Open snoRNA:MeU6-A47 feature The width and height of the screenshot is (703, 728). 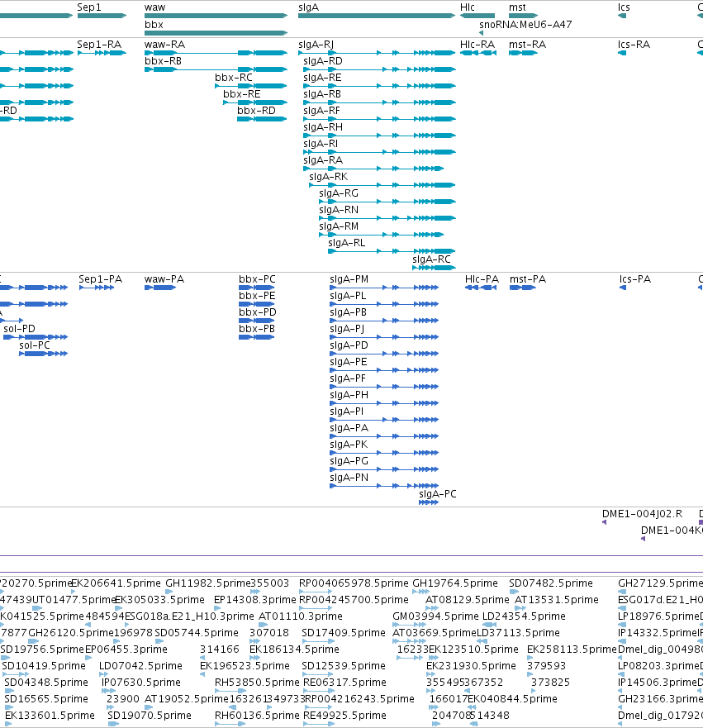(481, 33)
